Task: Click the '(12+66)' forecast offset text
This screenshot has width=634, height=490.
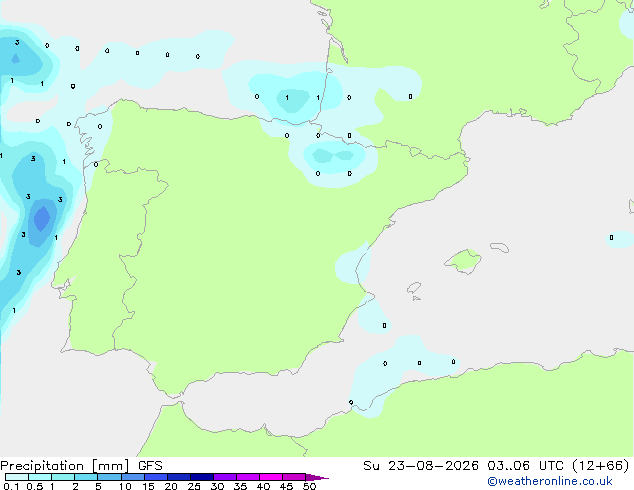Action: pos(601,466)
